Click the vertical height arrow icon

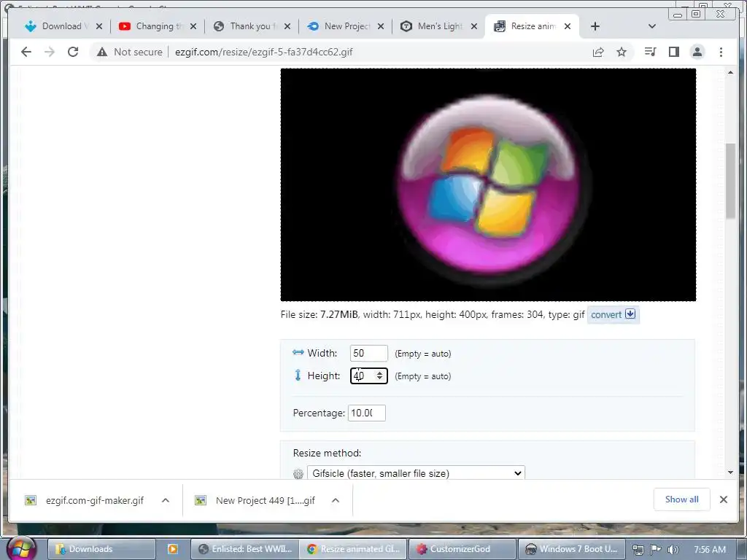(298, 376)
